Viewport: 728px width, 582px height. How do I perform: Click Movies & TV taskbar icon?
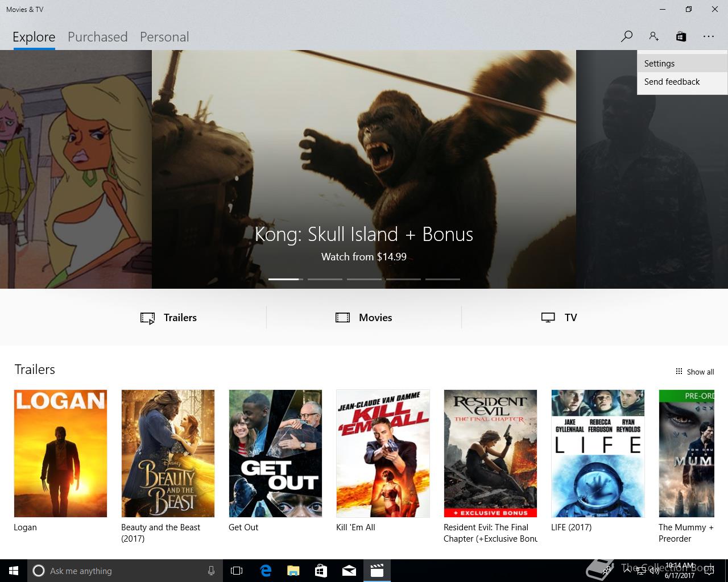click(377, 571)
